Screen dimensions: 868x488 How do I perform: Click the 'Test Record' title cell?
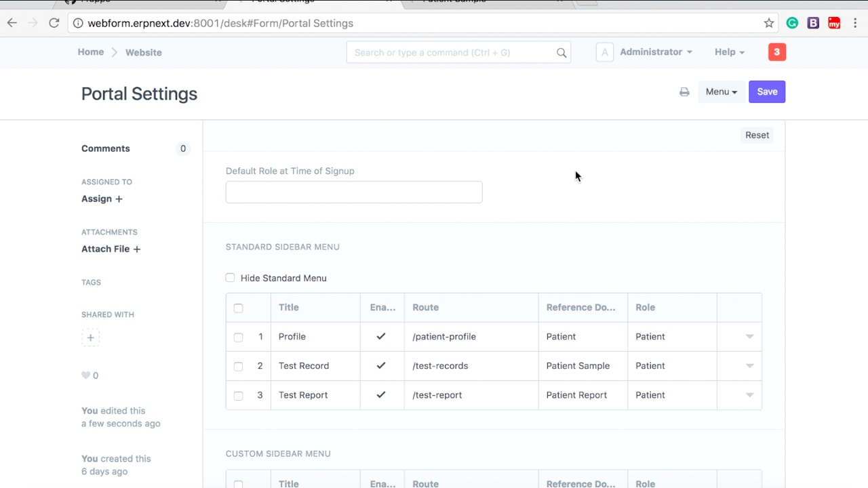315,365
